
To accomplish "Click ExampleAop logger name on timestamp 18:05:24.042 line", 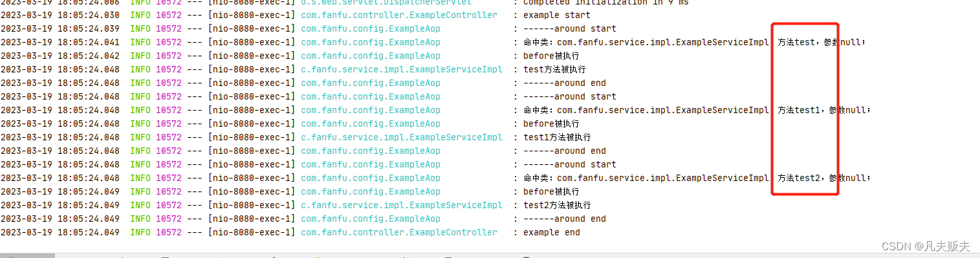I will [x=371, y=56].
